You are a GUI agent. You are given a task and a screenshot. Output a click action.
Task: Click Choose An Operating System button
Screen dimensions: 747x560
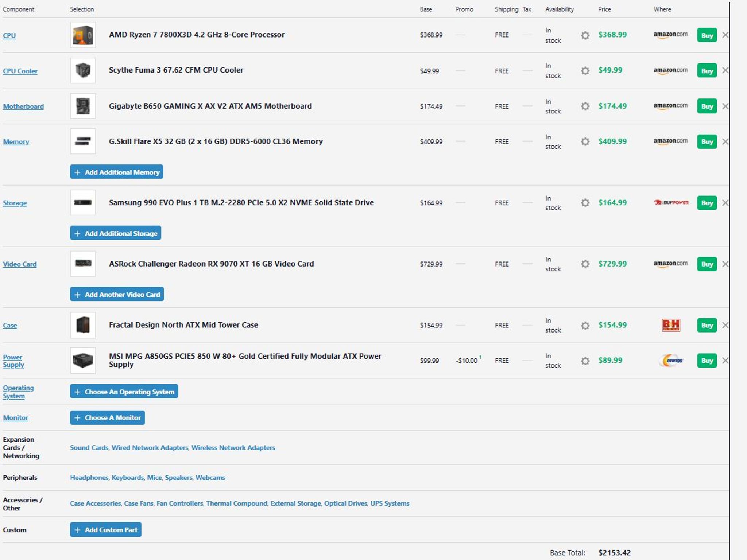point(124,392)
